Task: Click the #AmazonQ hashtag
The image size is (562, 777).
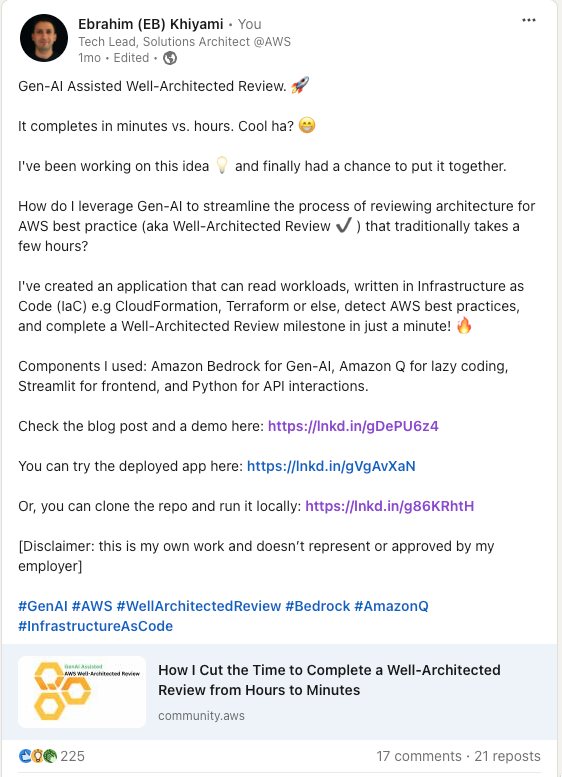Action: click(392, 606)
